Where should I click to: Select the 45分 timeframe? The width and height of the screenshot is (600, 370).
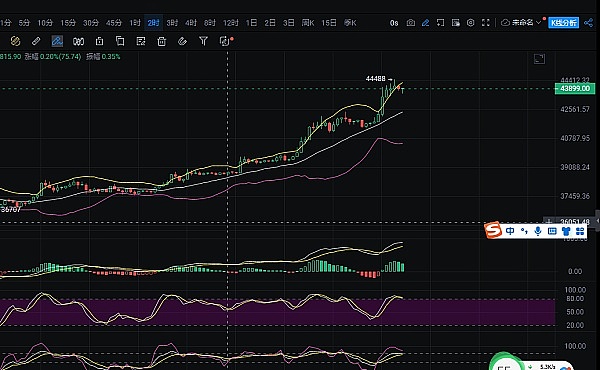click(x=114, y=23)
